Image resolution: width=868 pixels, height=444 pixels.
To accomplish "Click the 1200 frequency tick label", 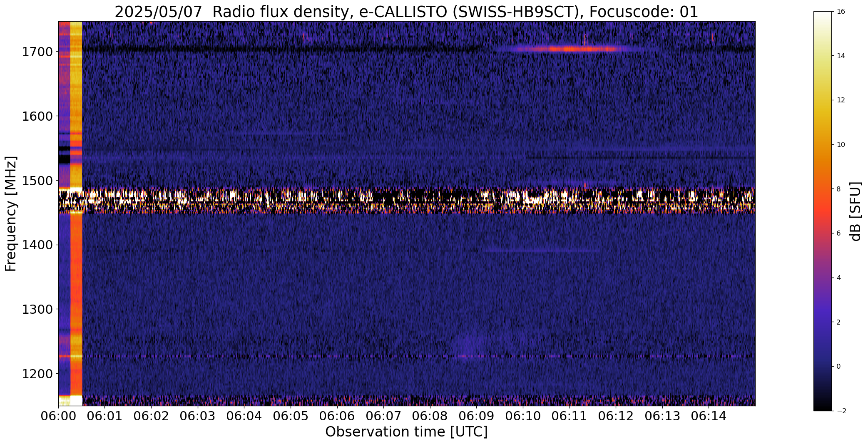I will tap(37, 374).
